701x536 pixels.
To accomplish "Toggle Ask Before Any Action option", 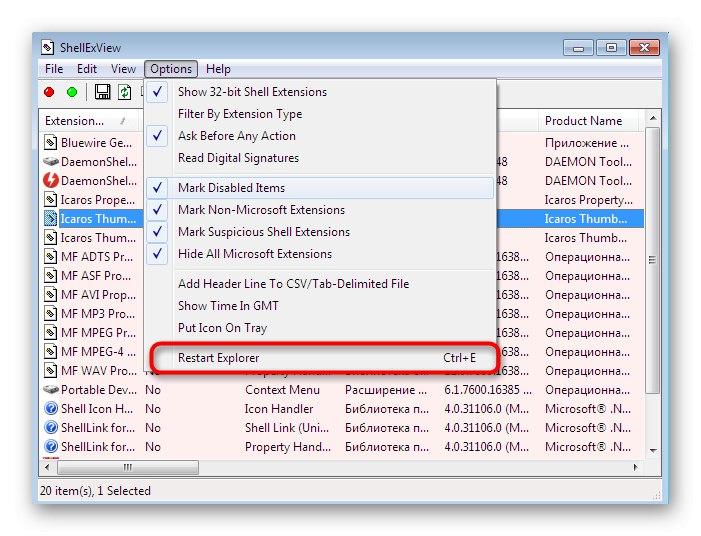I will coord(320,135).
